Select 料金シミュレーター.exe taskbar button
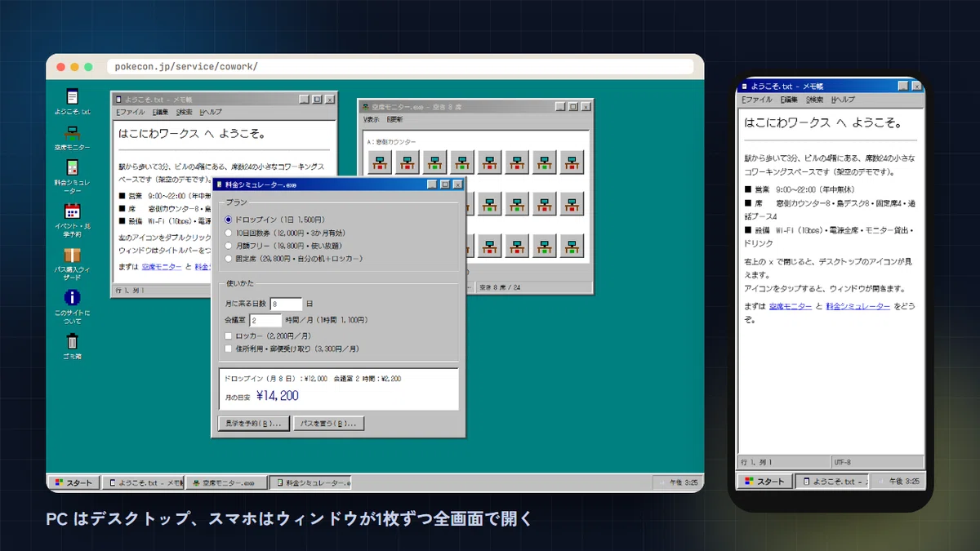Viewport: 980px width, 551px height. 310,483
